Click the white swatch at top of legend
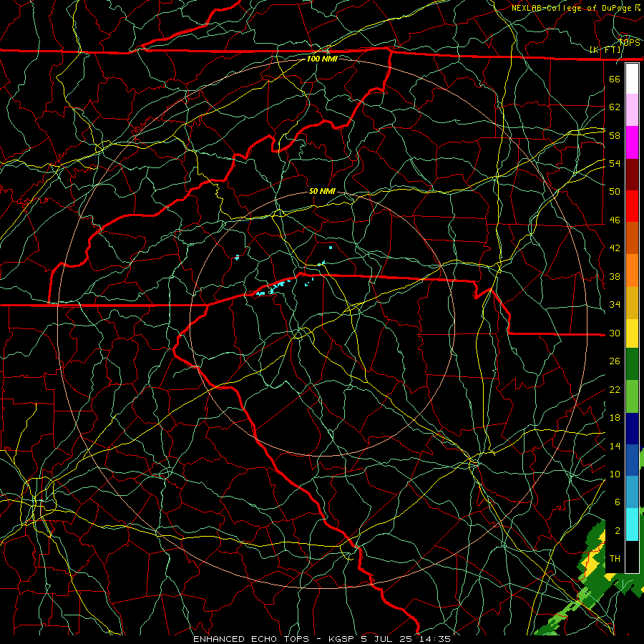The height and width of the screenshot is (644, 644). point(632,79)
